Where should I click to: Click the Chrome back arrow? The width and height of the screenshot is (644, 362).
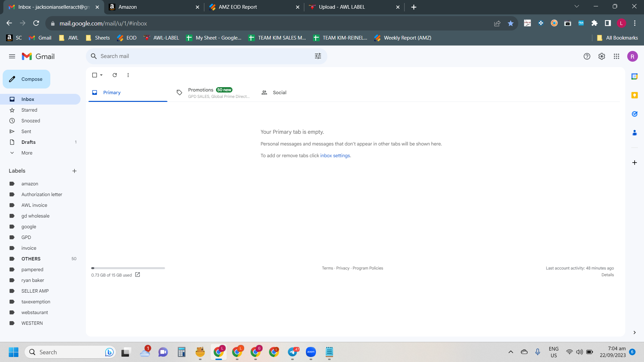click(9, 23)
